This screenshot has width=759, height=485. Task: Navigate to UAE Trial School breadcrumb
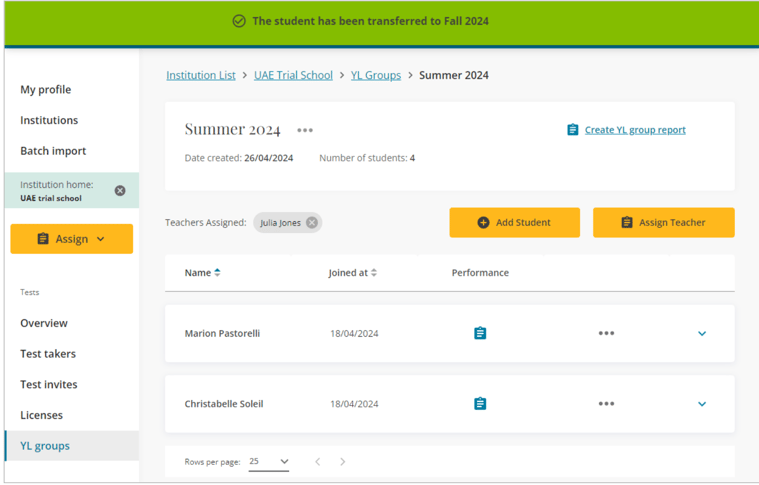tap(293, 75)
